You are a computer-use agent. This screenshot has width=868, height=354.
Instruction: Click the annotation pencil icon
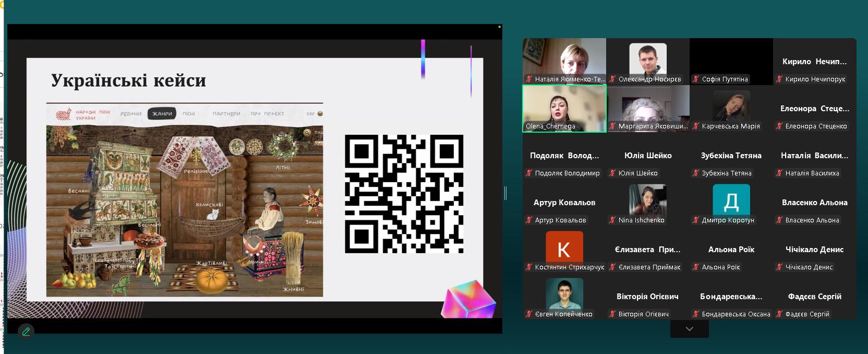pyautogui.click(x=26, y=331)
